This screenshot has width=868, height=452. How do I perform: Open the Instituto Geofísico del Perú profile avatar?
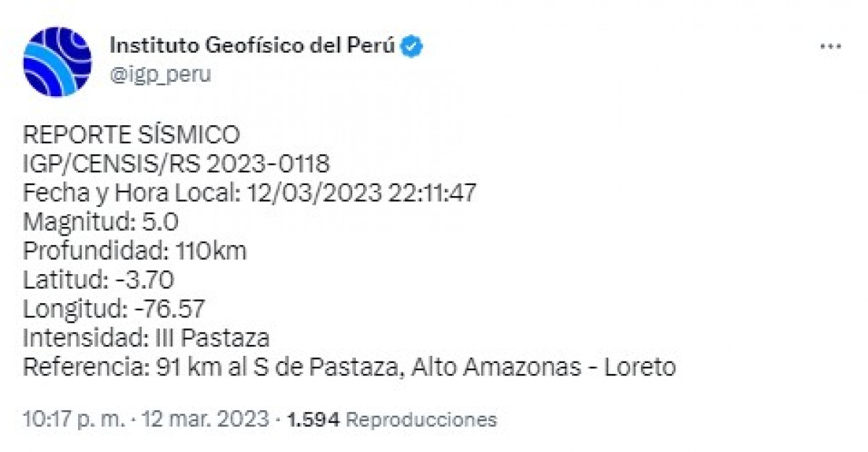57,61
